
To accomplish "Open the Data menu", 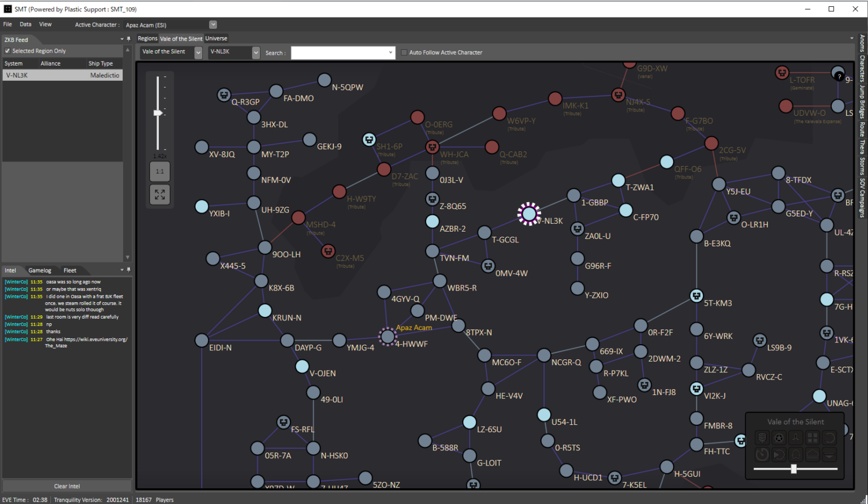I will coord(25,24).
